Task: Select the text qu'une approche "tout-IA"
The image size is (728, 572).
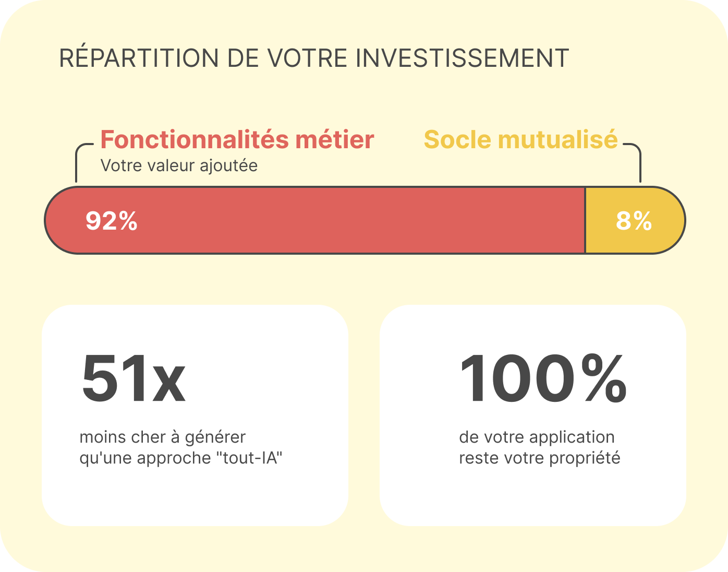Action: pos(181,458)
